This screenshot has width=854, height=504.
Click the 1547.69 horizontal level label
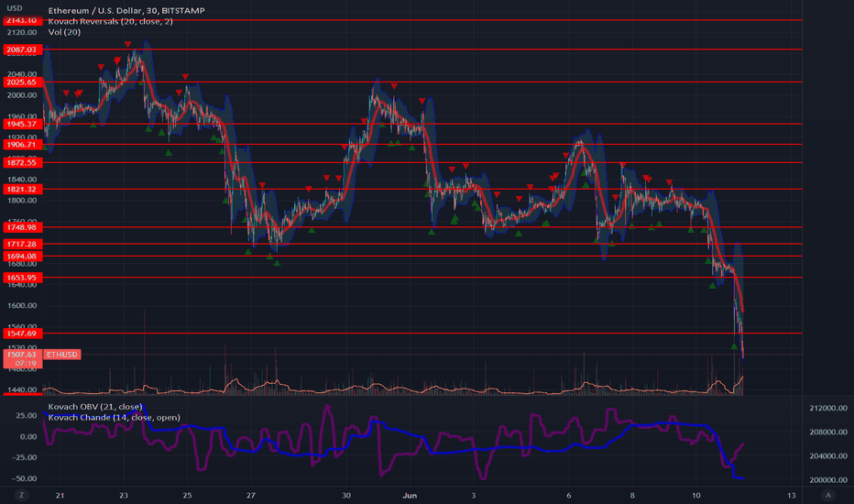(22, 334)
